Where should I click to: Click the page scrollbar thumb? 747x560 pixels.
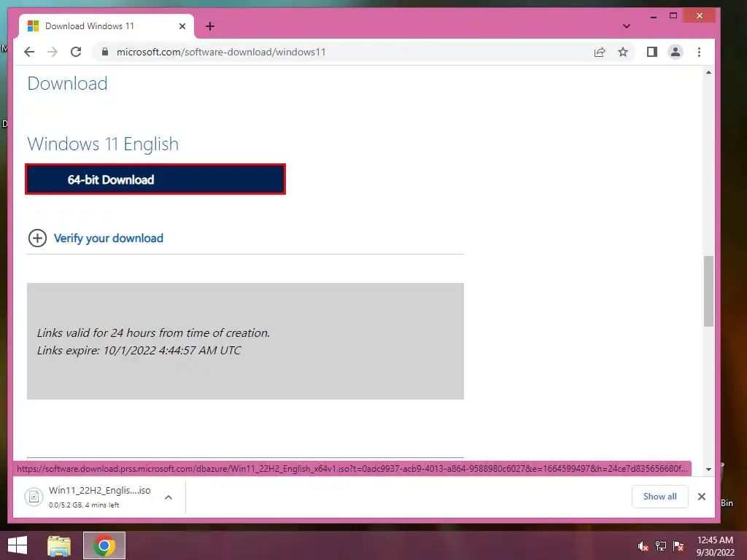coord(708,291)
